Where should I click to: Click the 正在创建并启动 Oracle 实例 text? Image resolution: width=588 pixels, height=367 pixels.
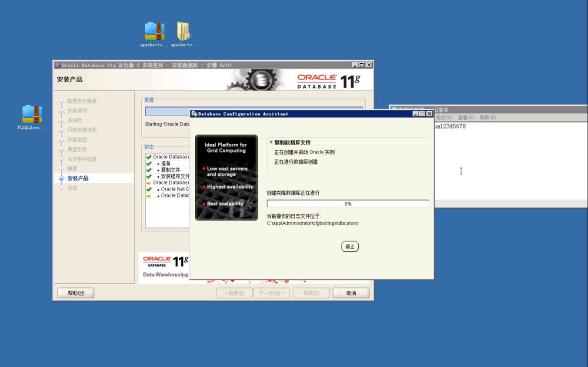click(304, 152)
